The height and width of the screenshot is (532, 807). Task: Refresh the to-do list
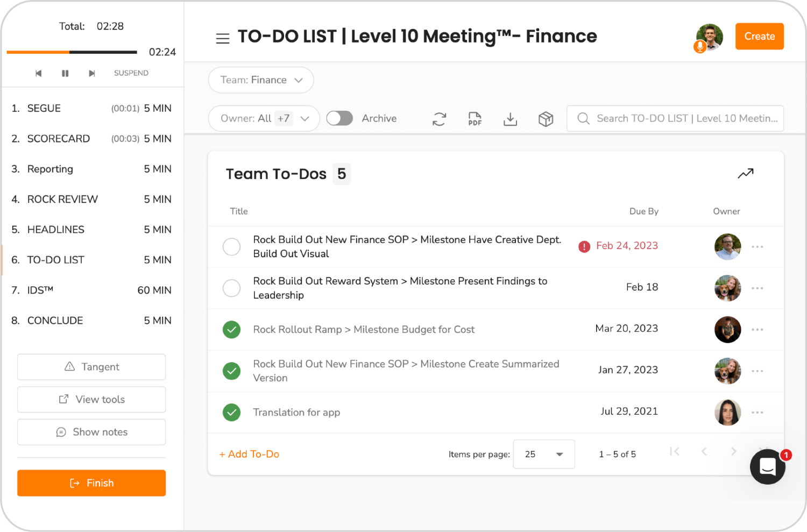click(x=439, y=118)
